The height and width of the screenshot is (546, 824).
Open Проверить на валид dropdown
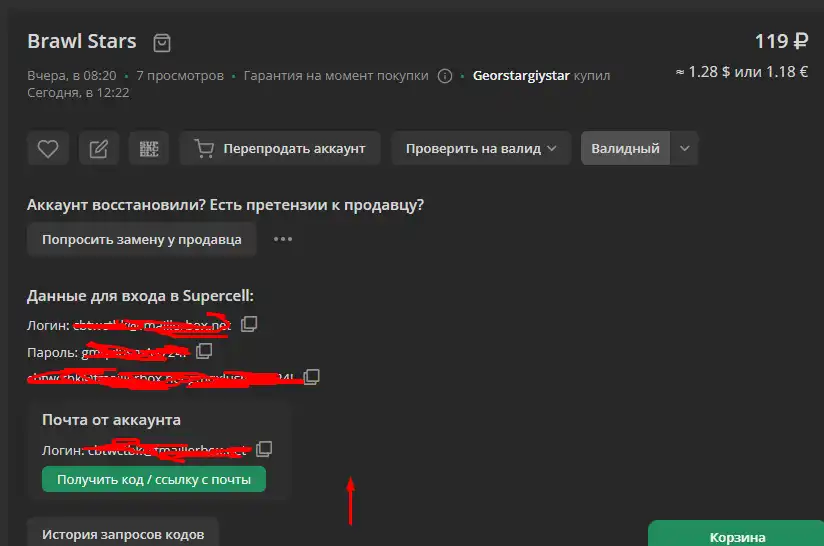click(481, 149)
